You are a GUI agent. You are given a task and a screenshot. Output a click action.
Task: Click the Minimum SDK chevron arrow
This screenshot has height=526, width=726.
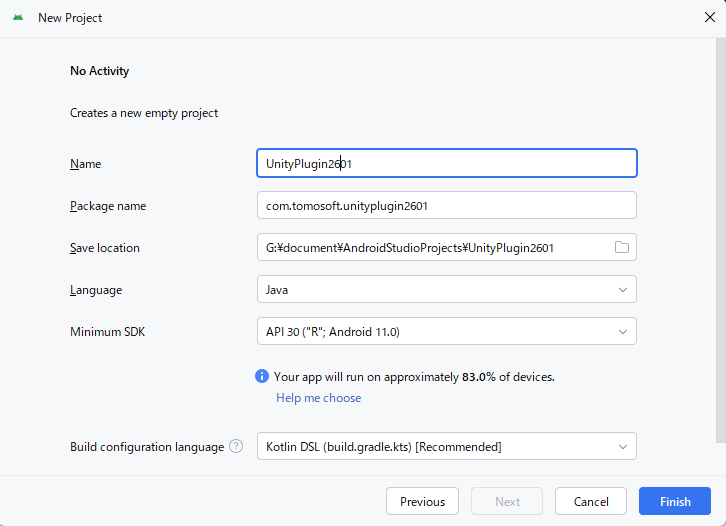click(x=622, y=331)
